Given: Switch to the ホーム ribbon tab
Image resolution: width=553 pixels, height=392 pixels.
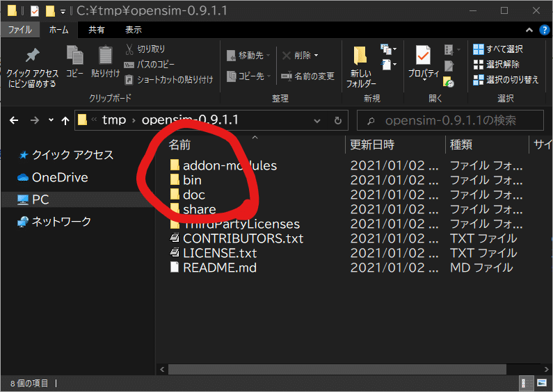Looking at the screenshot, I should pyautogui.click(x=58, y=30).
